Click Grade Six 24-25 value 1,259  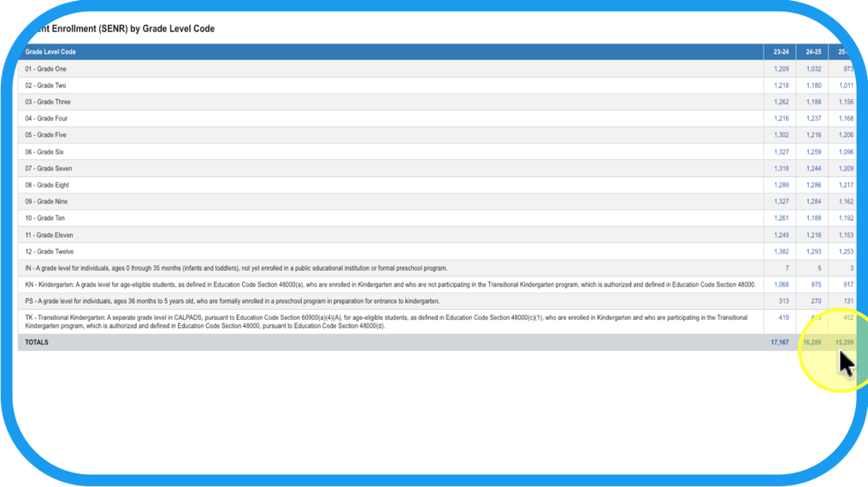point(813,152)
